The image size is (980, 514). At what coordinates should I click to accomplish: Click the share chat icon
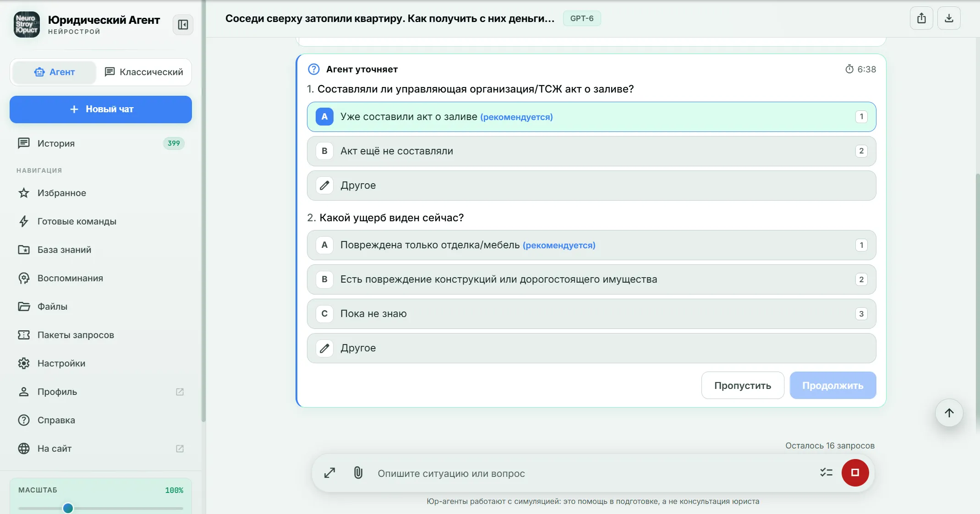click(921, 18)
